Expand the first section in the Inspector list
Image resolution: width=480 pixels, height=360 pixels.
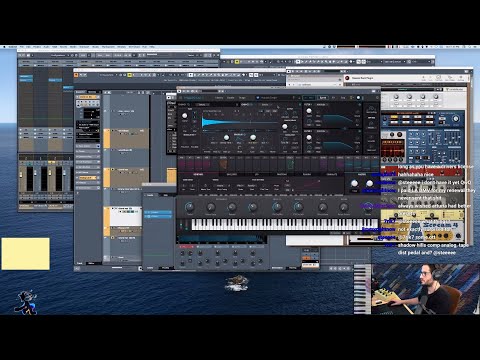[88, 146]
